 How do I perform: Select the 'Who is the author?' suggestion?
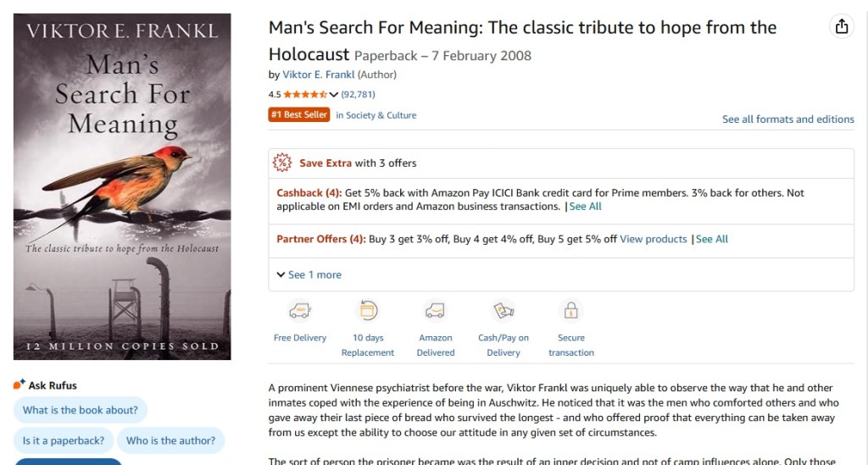170,440
